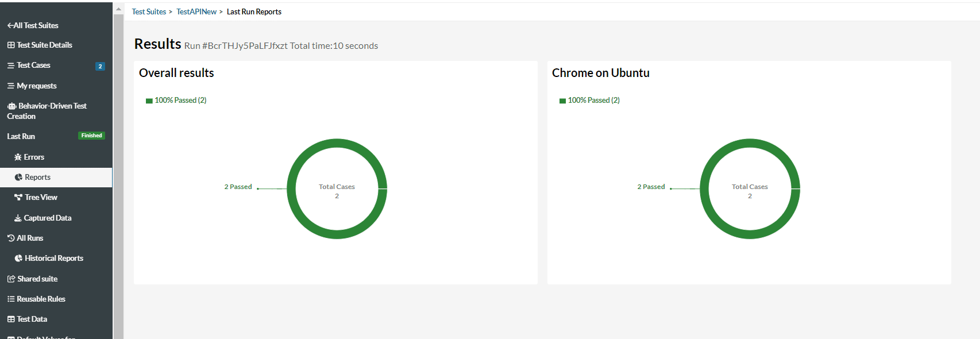Viewport: 980px width, 339px height.
Task: Open Errors under Last Run
Action: 29,157
